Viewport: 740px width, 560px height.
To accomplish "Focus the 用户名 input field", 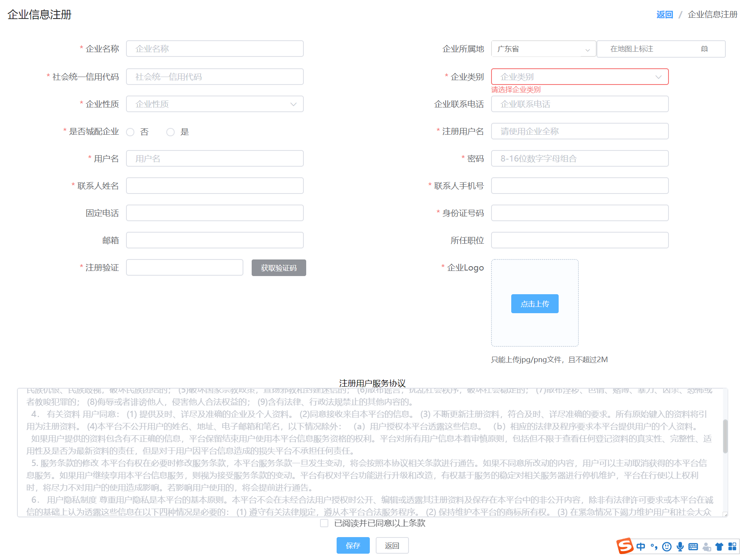I will point(215,158).
